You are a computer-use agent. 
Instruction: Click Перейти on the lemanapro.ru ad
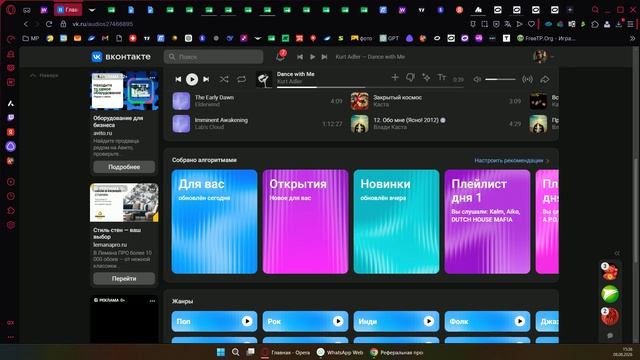pos(124,278)
